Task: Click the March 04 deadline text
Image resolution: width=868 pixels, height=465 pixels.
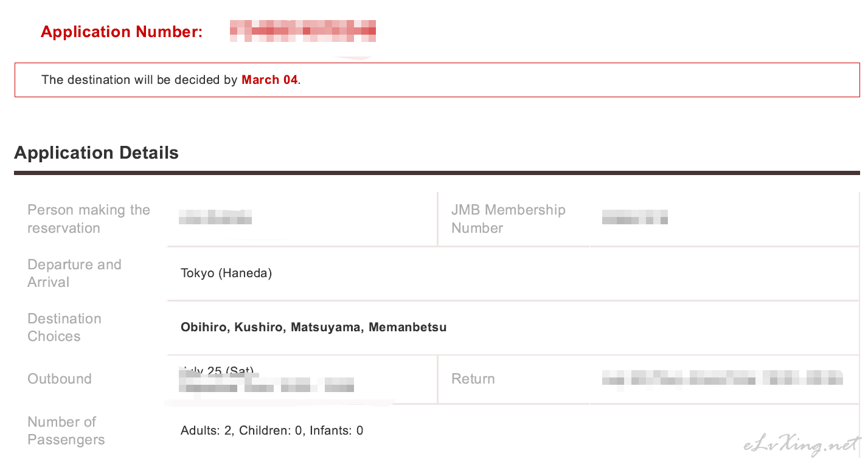Action: (x=269, y=80)
